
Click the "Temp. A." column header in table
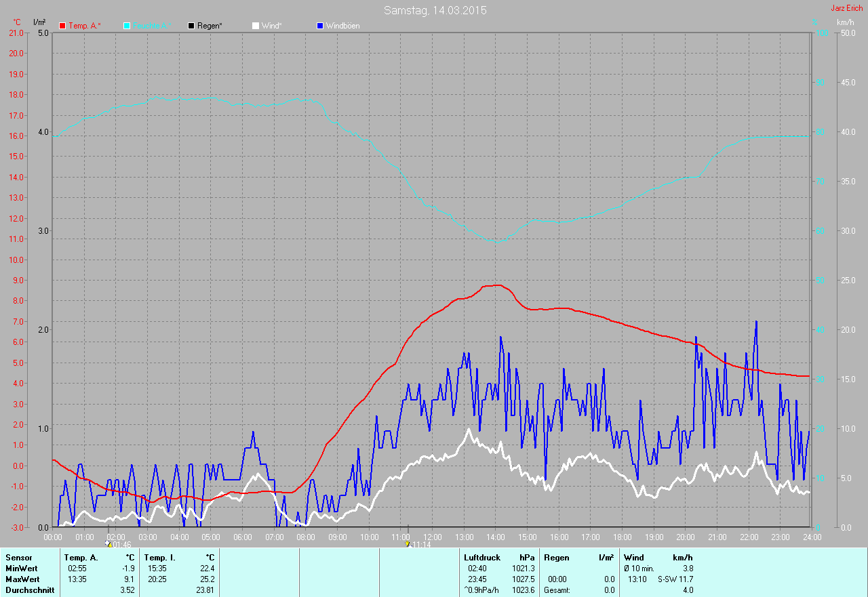(x=81, y=557)
